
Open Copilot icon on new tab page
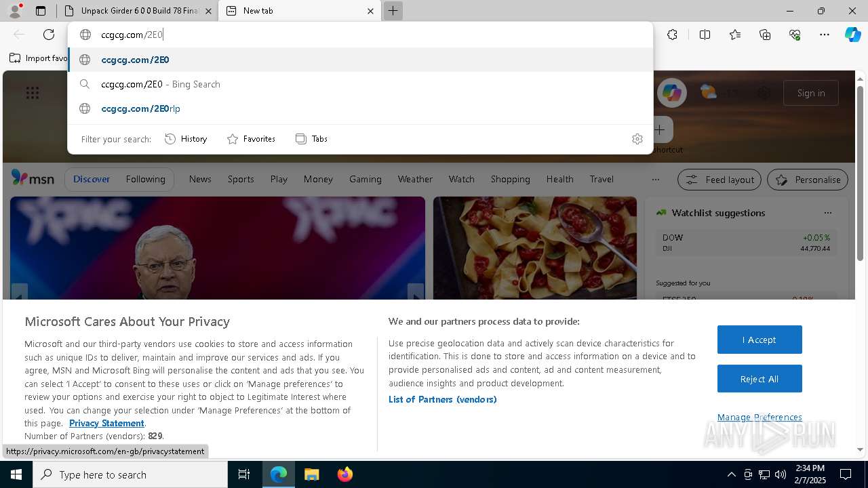coord(672,93)
